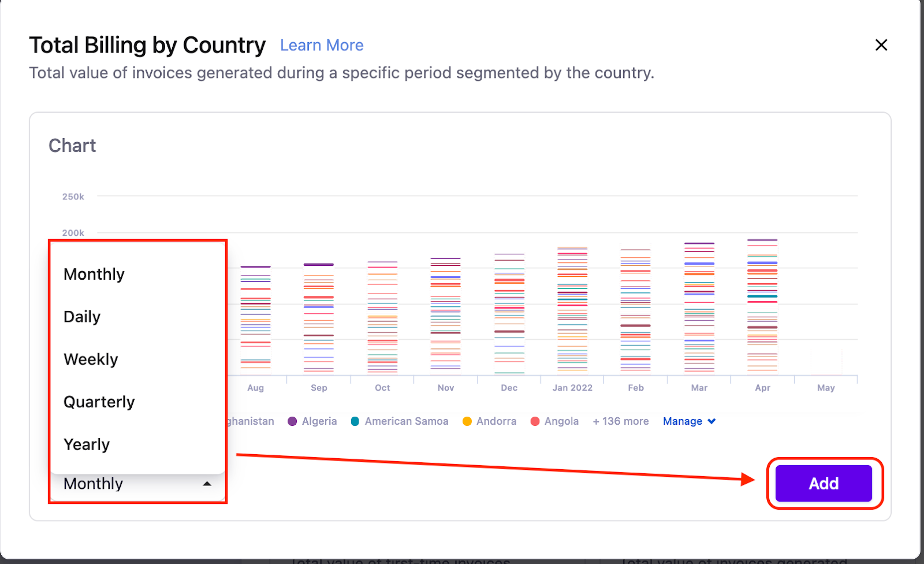Open the Learn More link
The image size is (924, 564).
322,45
